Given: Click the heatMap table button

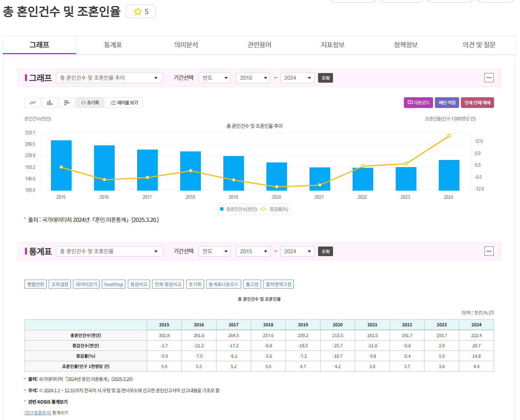Looking at the screenshot, I should click(x=114, y=284).
